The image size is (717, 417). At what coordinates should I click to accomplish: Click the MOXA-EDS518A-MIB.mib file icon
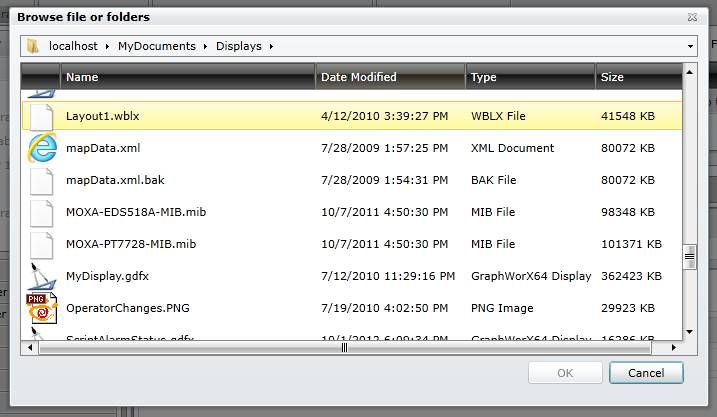[x=41, y=212]
